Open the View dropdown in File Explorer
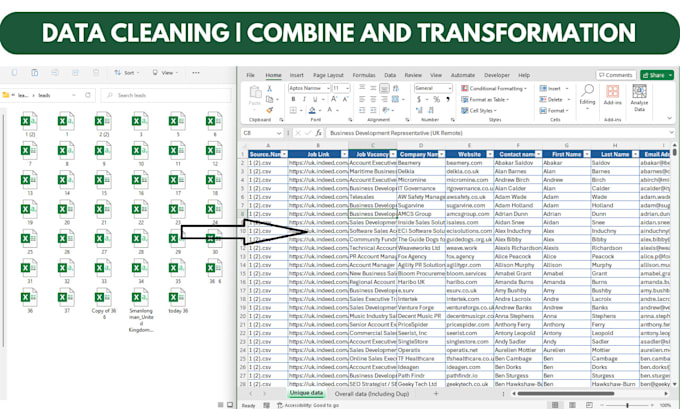 (165, 72)
